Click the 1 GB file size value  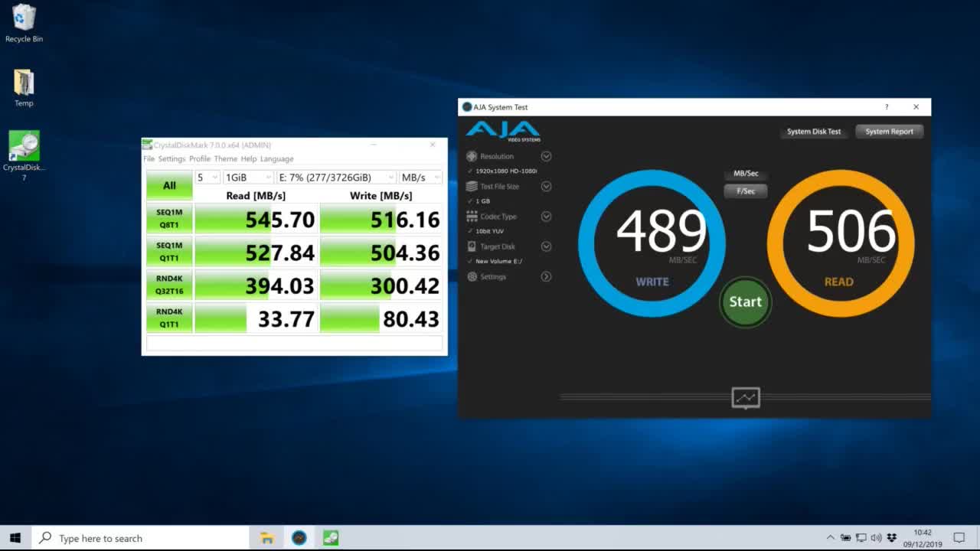click(x=482, y=201)
